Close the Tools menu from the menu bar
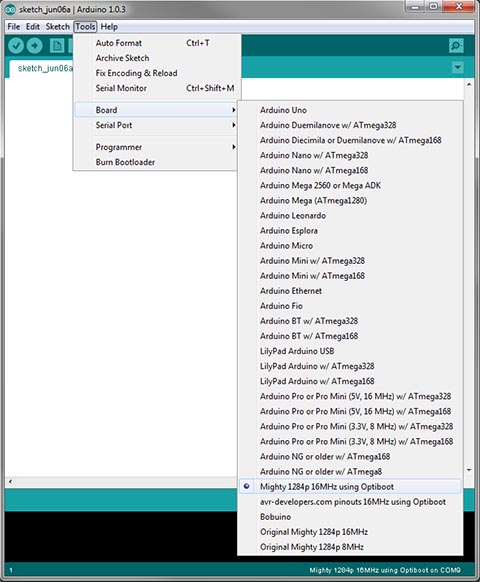Viewport: 480px width, 582px height. pyautogui.click(x=85, y=27)
